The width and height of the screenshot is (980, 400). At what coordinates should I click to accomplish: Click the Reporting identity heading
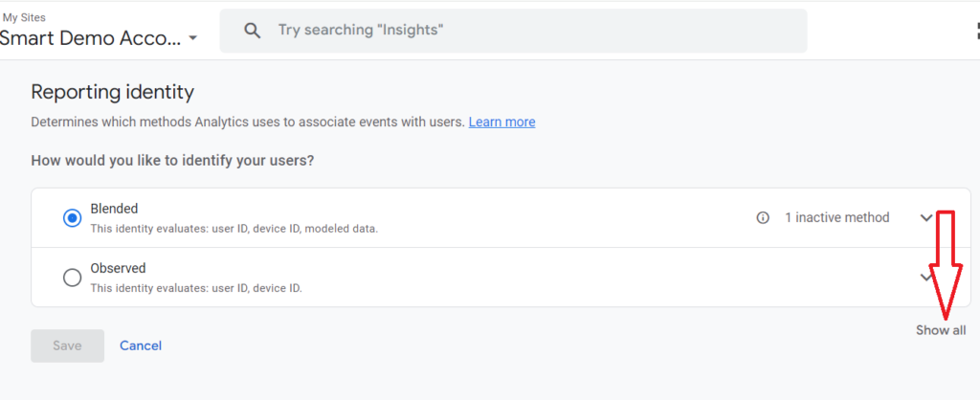(113, 93)
